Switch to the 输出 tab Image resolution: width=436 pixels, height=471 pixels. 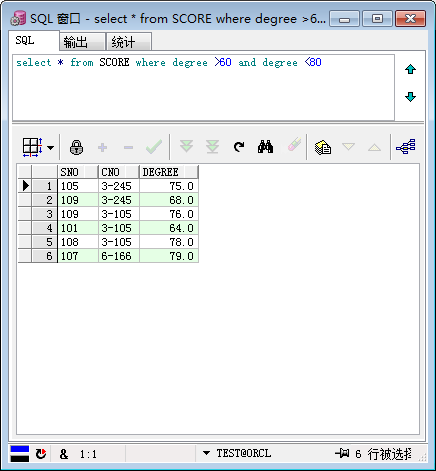83,42
